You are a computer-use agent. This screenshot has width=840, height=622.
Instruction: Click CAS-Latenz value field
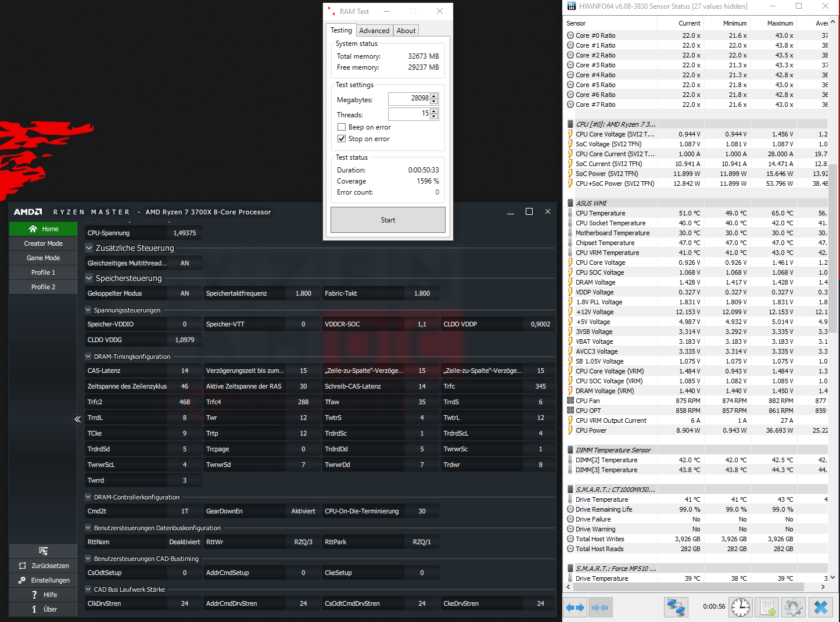pos(185,371)
